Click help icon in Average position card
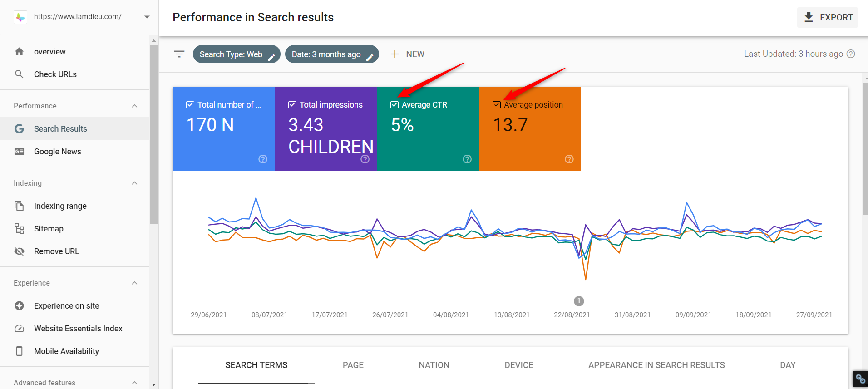 (x=569, y=159)
